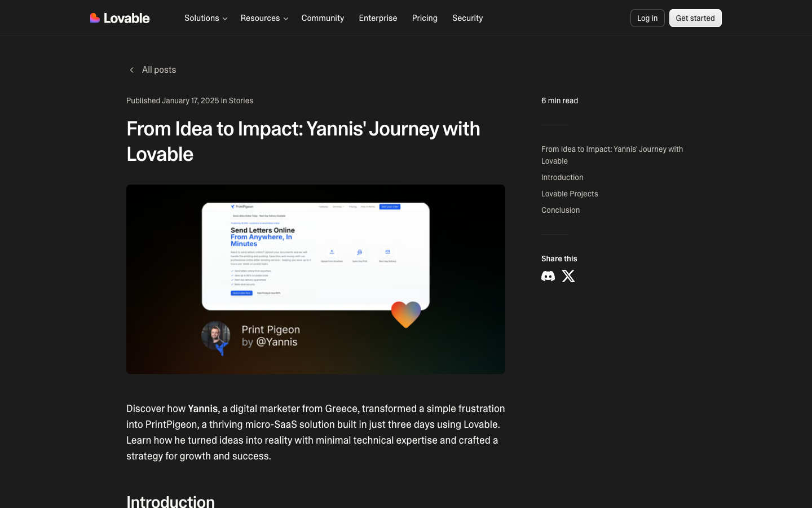Click the "@Yannis" handle in the hero image
The width and height of the screenshot is (812, 508).
click(x=277, y=342)
